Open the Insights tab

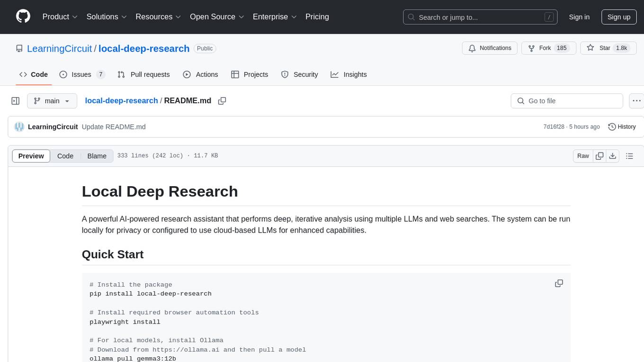pyautogui.click(x=349, y=74)
